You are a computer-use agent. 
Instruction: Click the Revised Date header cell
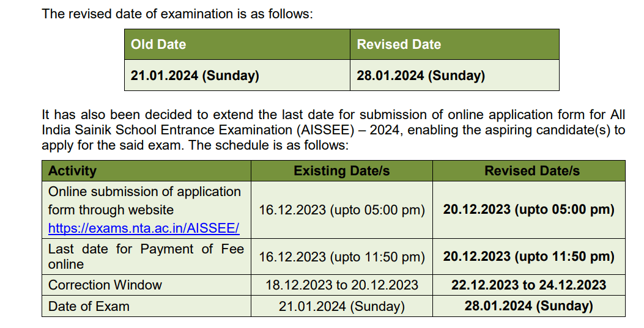click(x=454, y=44)
